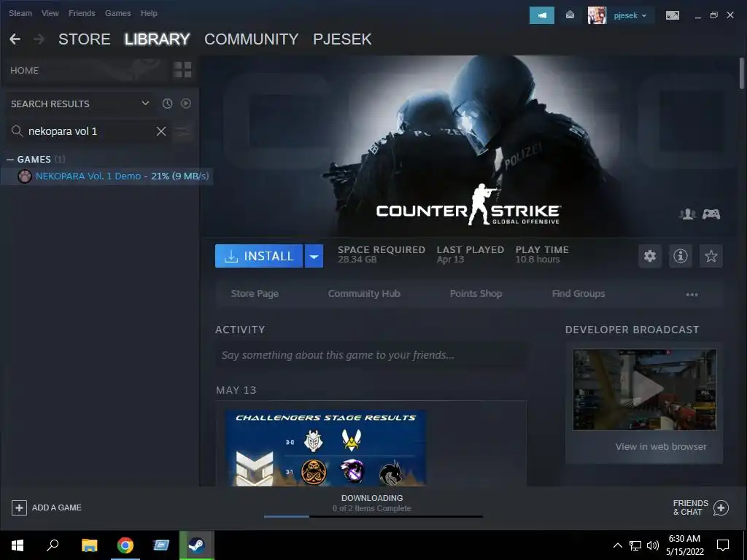Screen dimensions: 747x560
Task: Open the Help menu
Action: point(149,13)
